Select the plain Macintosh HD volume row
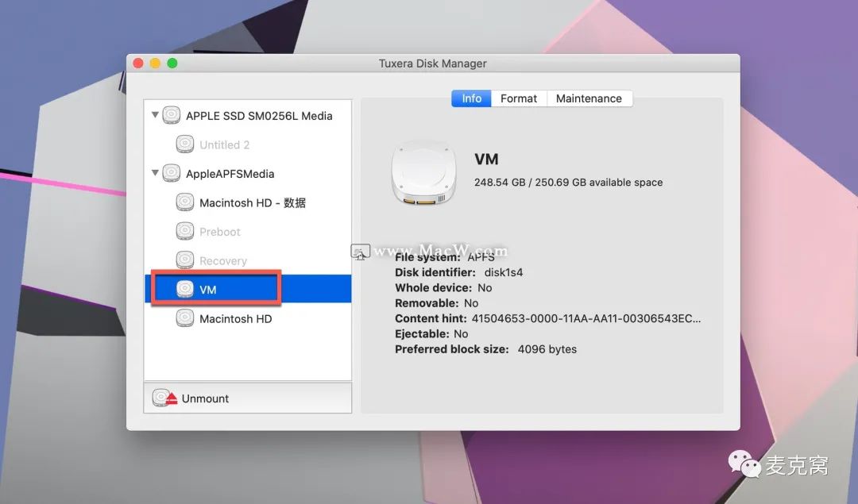Screen dimensions: 858x504 tap(248, 318)
